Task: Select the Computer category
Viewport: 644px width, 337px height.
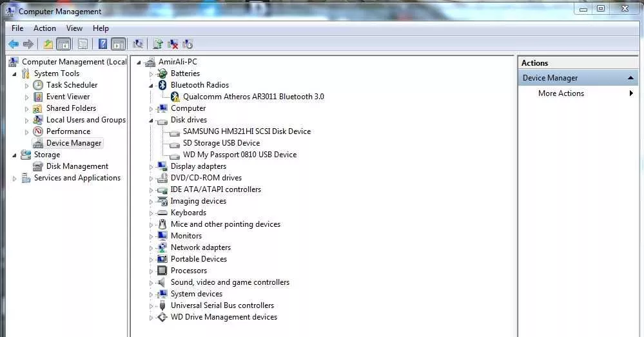Action: tap(188, 108)
